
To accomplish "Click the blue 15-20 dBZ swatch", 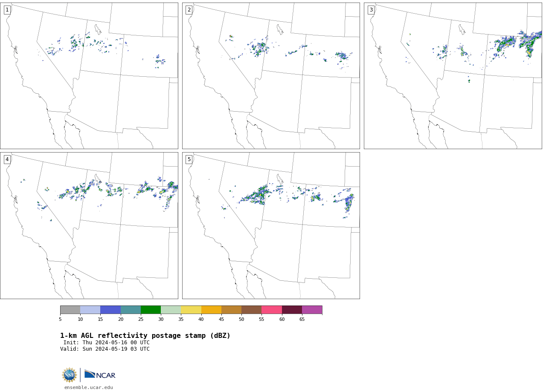I will pyautogui.click(x=110, y=310).
